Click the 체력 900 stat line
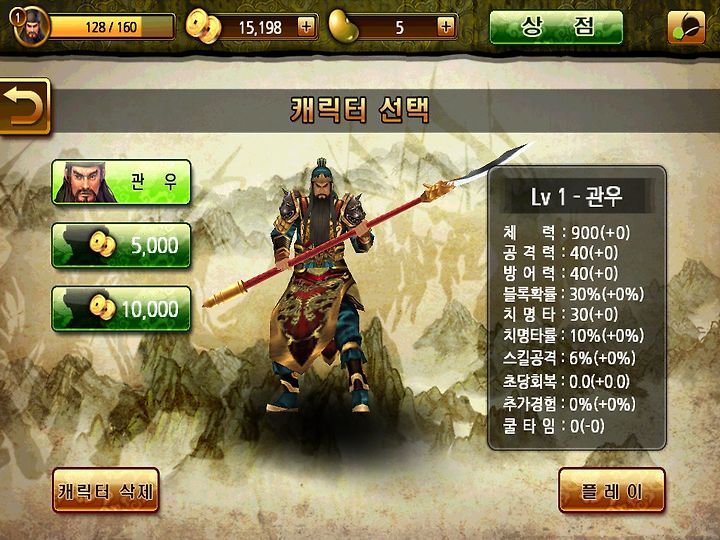The width and height of the screenshot is (720, 540). click(x=566, y=233)
